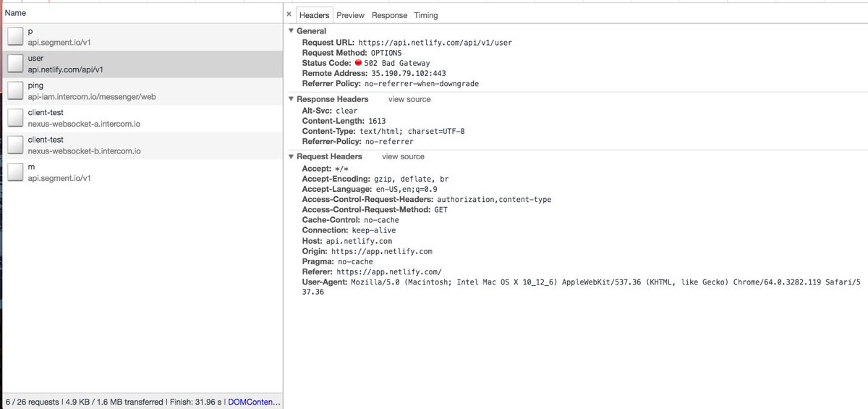Click the file icon for 'ping' request
The width and height of the screenshot is (868, 409).
(x=15, y=90)
